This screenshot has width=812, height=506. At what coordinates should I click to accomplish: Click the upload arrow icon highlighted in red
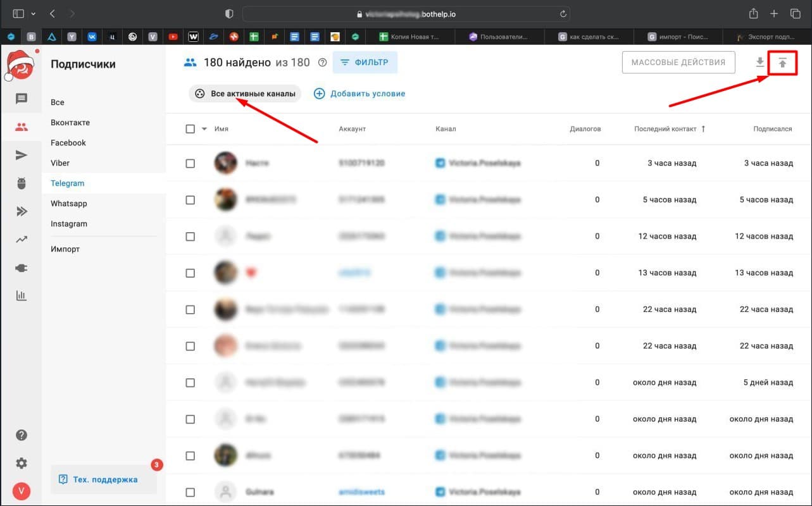pyautogui.click(x=782, y=63)
